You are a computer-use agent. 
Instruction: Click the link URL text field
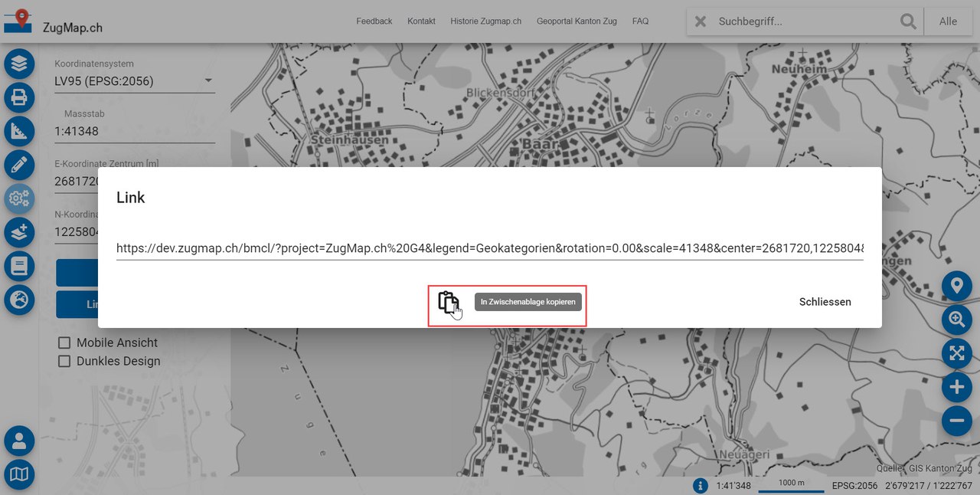[489, 249]
